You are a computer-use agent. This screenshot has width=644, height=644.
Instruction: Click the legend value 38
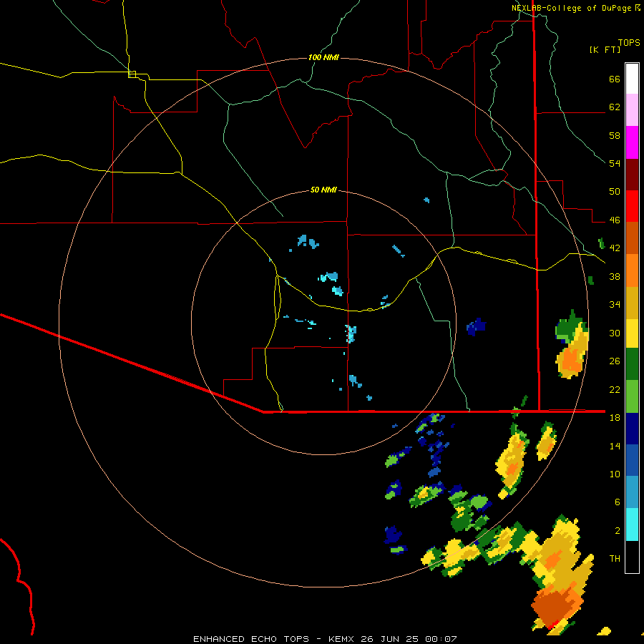615,276
